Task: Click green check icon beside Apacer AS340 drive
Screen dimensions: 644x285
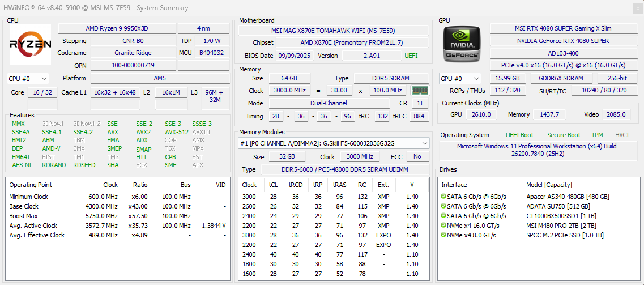Action: point(443,196)
